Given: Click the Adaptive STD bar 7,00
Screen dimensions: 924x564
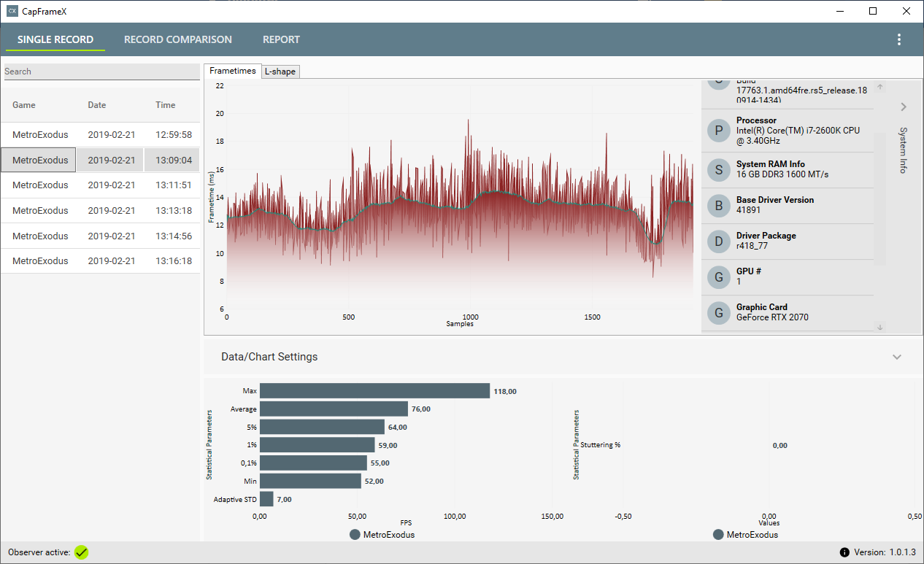Looking at the screenshot, I should [x=266, y=499].
